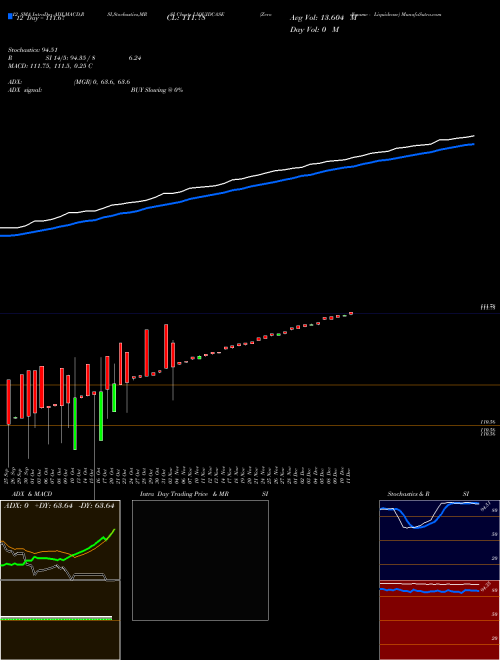The height and width of the screenshot is (660, 500).
Task: Click the MACD histogram bar in the lower ADX panel
Action: tap(56, 618)
